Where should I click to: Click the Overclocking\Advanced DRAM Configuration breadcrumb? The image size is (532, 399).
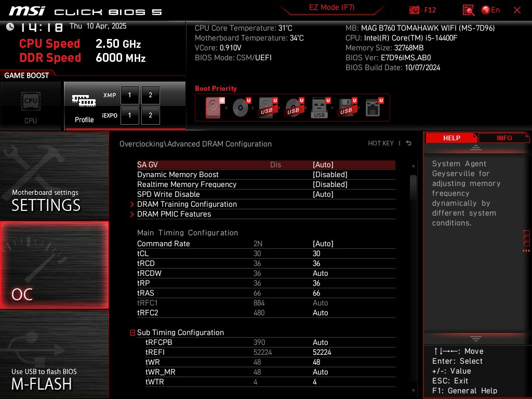195,144
